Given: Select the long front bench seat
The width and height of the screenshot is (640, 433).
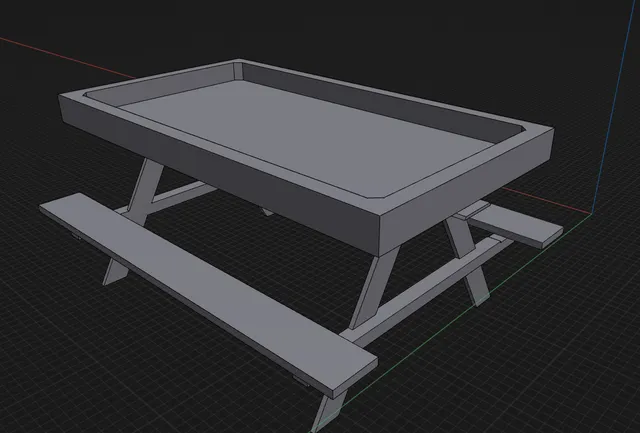Looking at the screenshot, I should pos(208,295).
